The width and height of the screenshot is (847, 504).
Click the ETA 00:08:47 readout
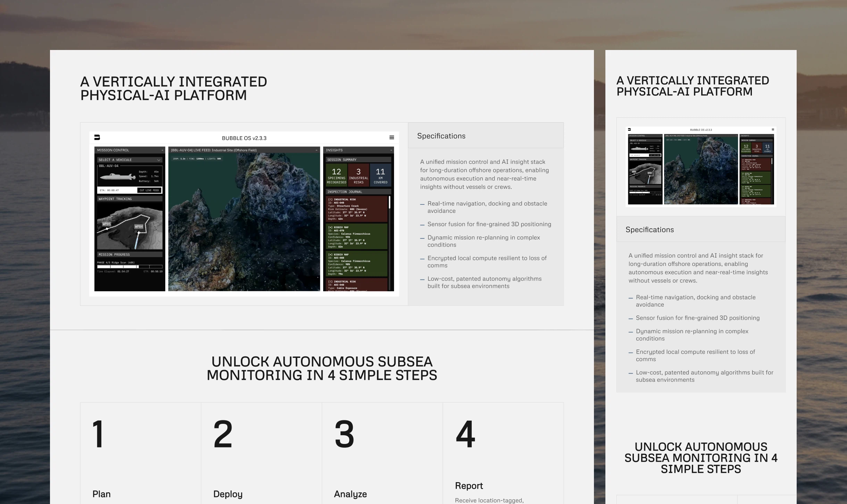pos(109,190)
